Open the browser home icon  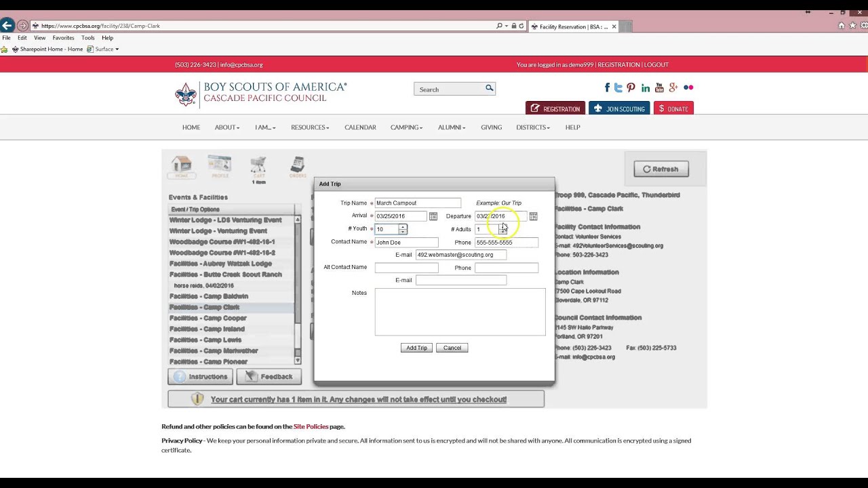(x=842, y=26)
